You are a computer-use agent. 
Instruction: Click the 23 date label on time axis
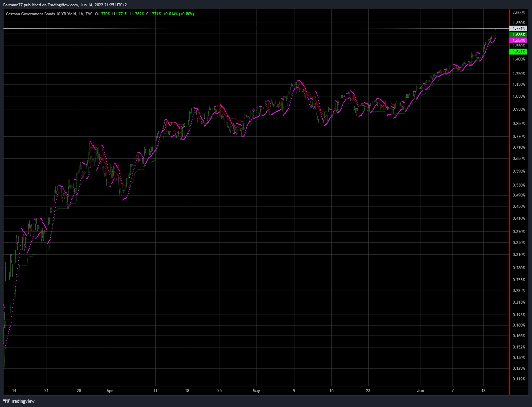tap(368, 391)
